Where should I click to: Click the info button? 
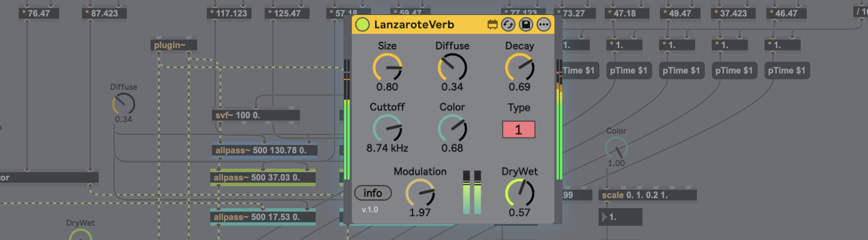pos(373,193)
